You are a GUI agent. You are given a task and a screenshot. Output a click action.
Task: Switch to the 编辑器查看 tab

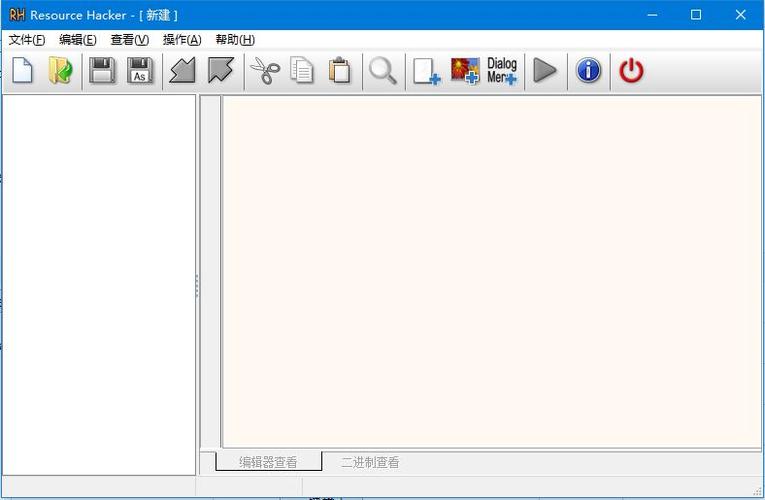pos(268,461)
